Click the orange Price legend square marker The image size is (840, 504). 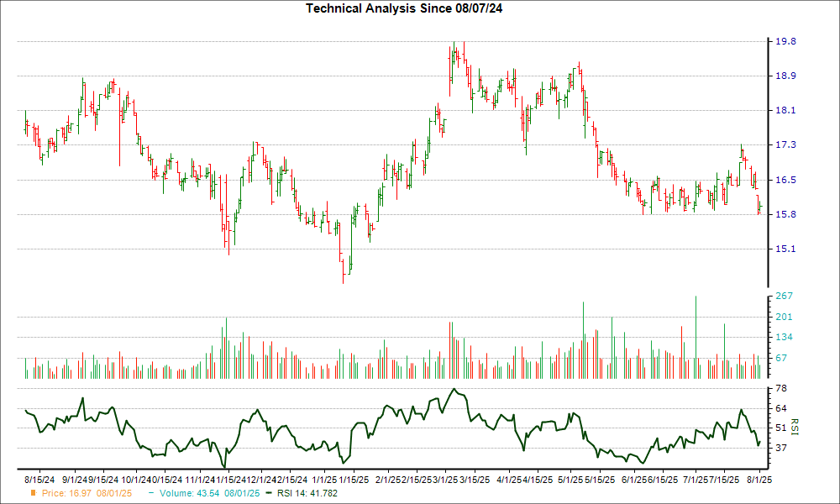pyautogui.click(x=34, y=493)
